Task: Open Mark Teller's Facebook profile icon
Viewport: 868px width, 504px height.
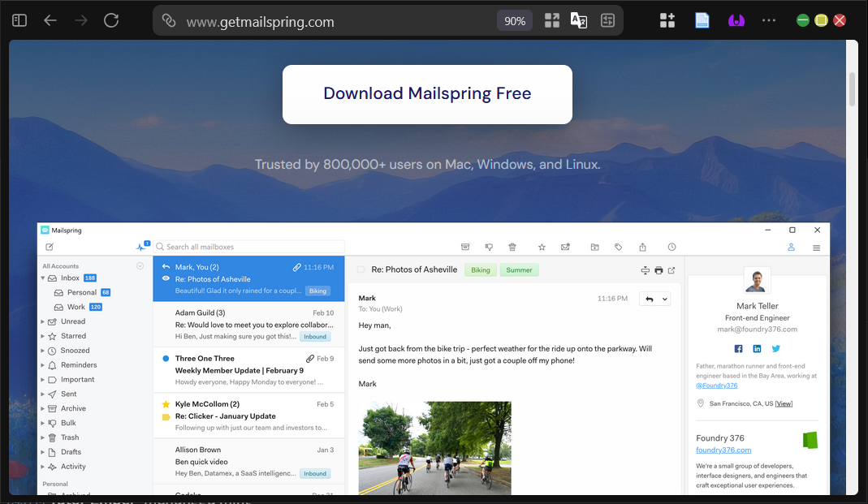Action: click(x=738, y=348)
